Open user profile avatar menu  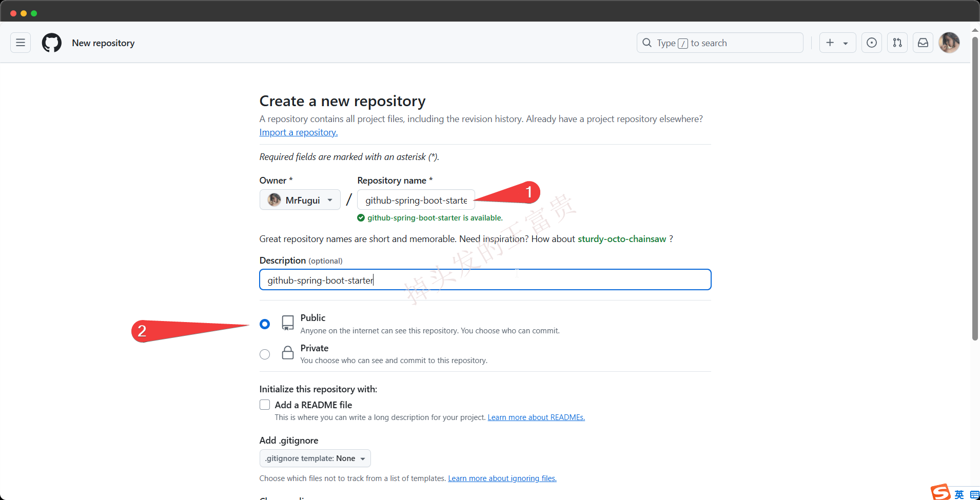pyautogui.click(x=949, y=43)
